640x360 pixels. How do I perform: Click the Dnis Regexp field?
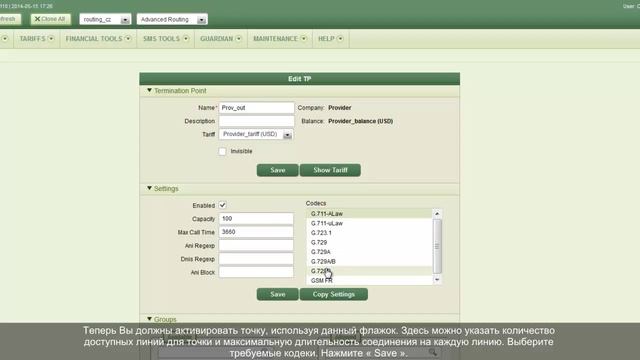tap(256, 259)
